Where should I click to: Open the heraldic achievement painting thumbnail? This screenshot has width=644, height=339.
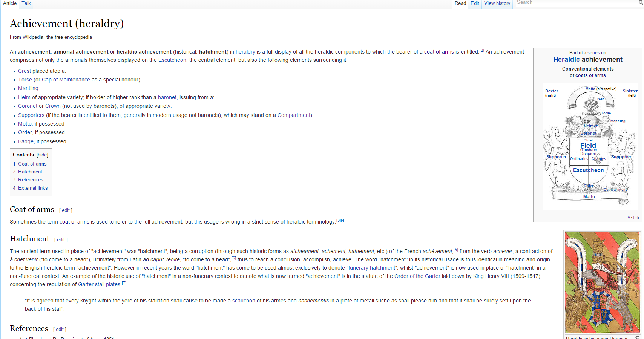click(x=602, y=282)
